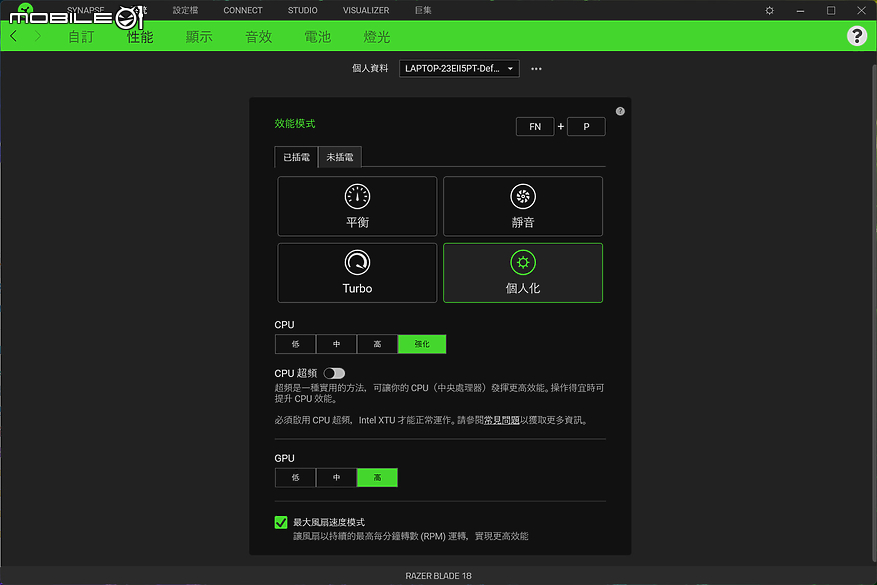Set CPU level to 中
The height and width of the screenshot is (585, 877).
pyautogui.click(x=336, y=344)
